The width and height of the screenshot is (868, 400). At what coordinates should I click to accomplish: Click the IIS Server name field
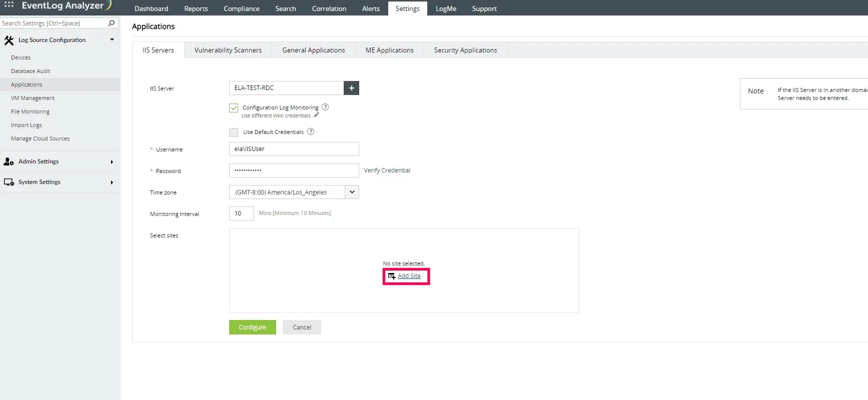pos(287,88)
